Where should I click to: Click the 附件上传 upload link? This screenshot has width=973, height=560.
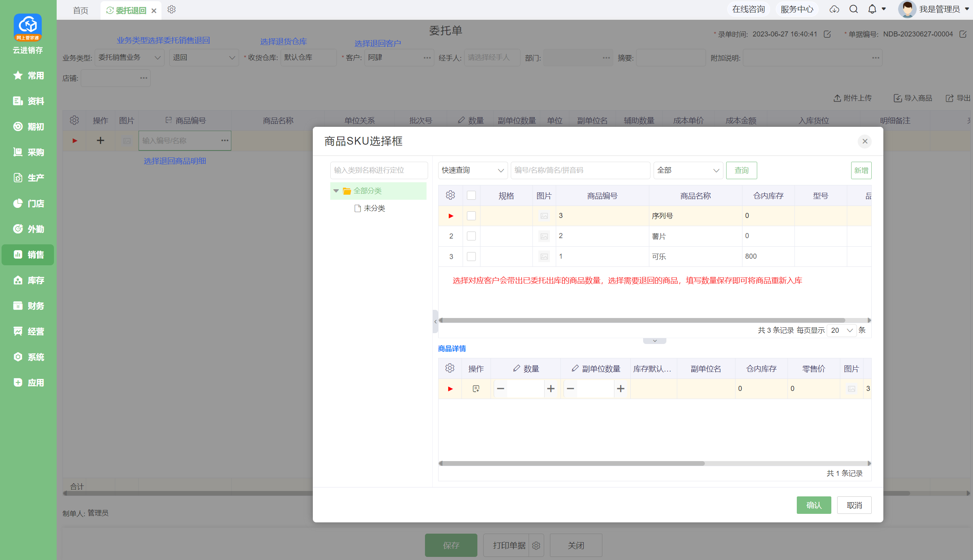tap(852, 98)
